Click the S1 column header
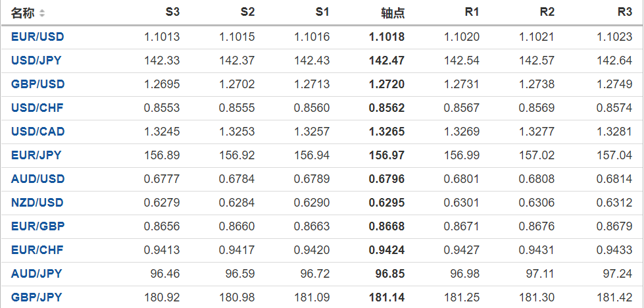 click(x=322, y=13)
